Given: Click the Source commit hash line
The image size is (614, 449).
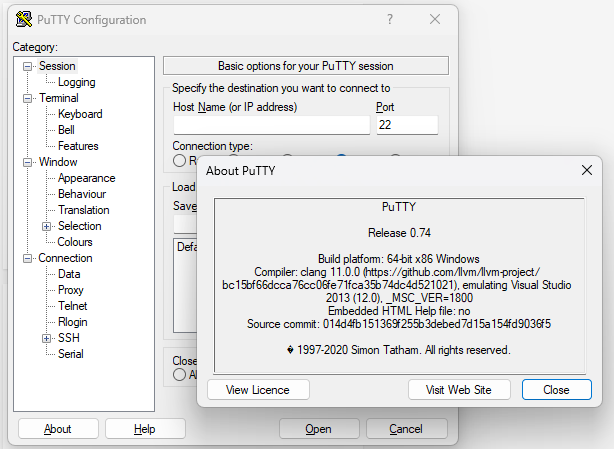Looking at the screenshot, I should click(399, 324).
